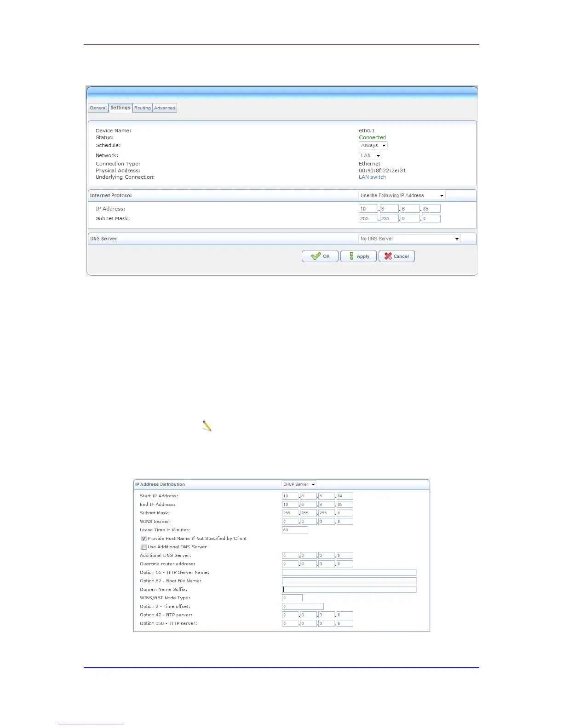Screen dimensions: 563x728
Task: Click the Apply button
Action: pos(358,256)
